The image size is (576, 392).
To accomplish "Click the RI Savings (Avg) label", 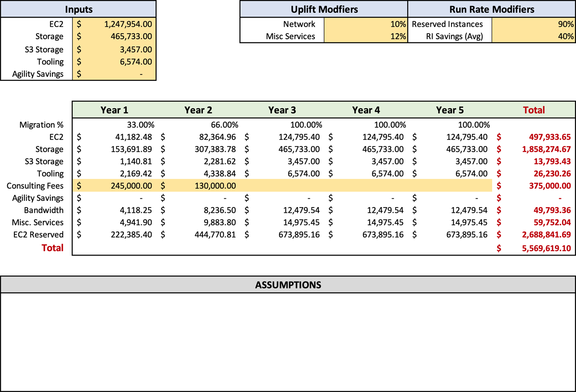I will [454, 36].
